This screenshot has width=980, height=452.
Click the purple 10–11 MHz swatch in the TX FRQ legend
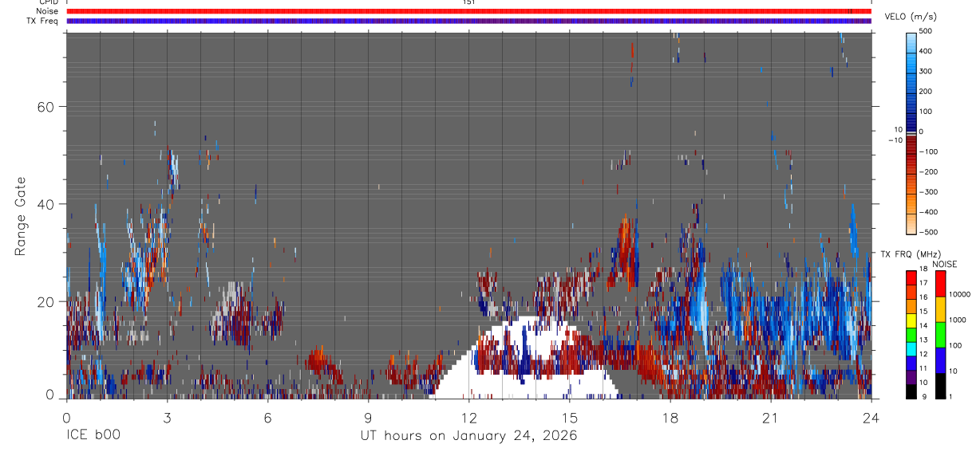[911, 376]
